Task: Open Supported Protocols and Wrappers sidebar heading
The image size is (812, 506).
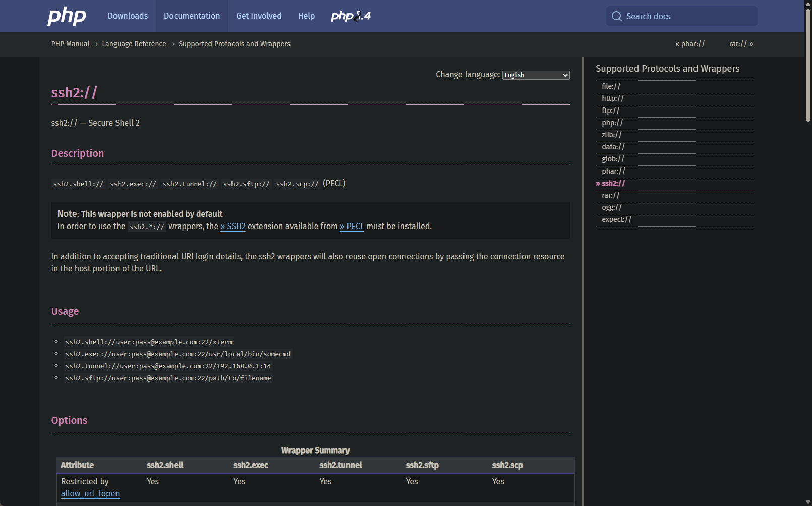Action: 667,69
